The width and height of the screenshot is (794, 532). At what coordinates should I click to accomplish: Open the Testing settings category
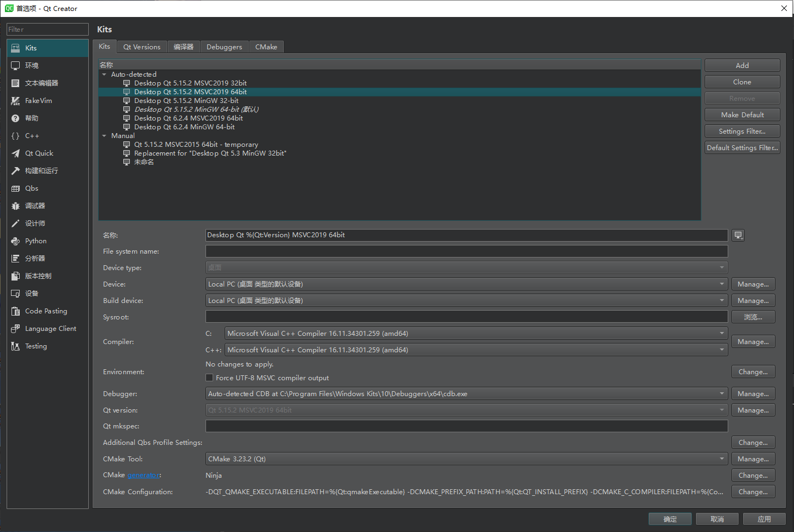48,346
